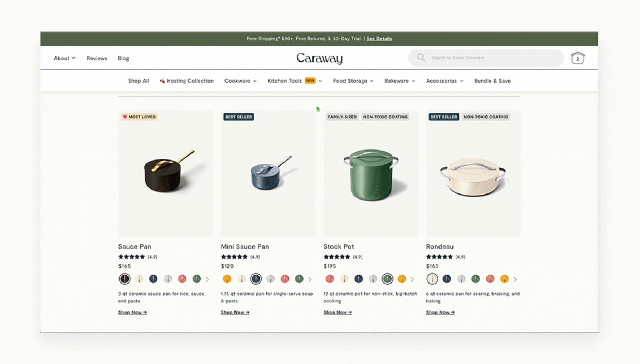Click the Non-Toxic Coating badge on Rondeau
Screen dimensions: 640x364
click(486, 117)
